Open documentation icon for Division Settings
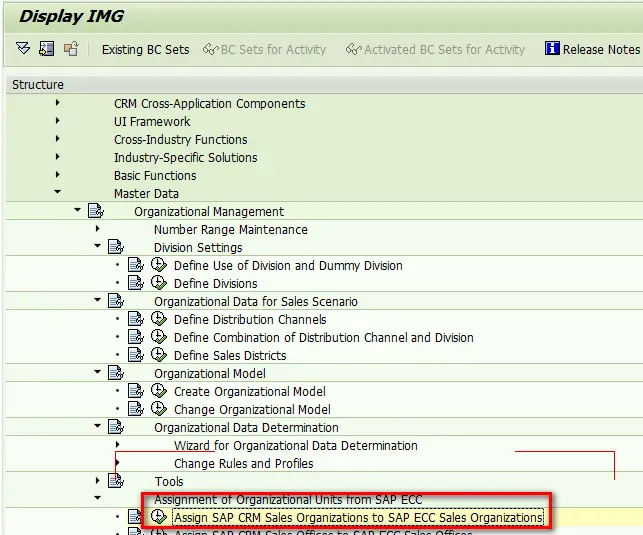643x535 pixels. tap(116, 247)
